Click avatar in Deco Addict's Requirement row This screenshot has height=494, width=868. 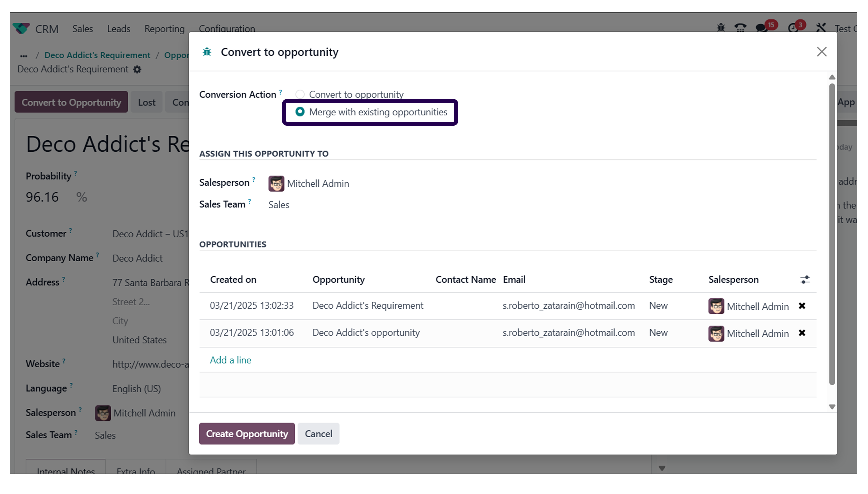point(716,306)
